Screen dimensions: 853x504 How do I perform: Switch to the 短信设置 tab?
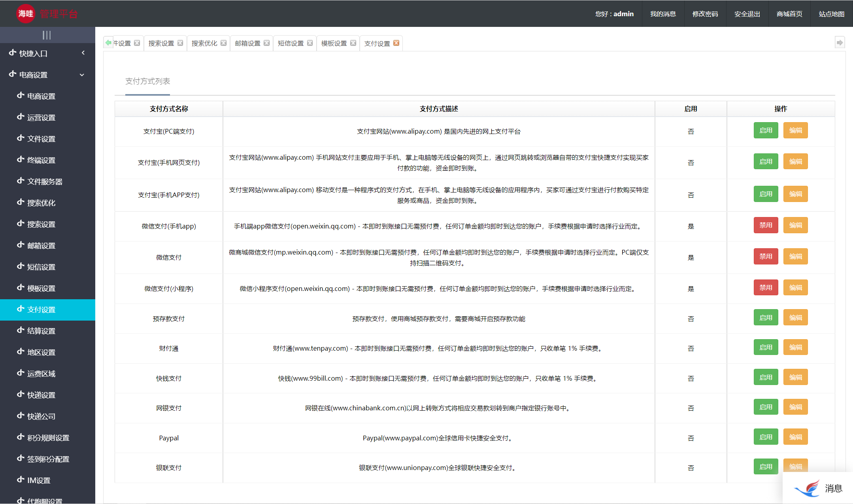click(291, 43)
